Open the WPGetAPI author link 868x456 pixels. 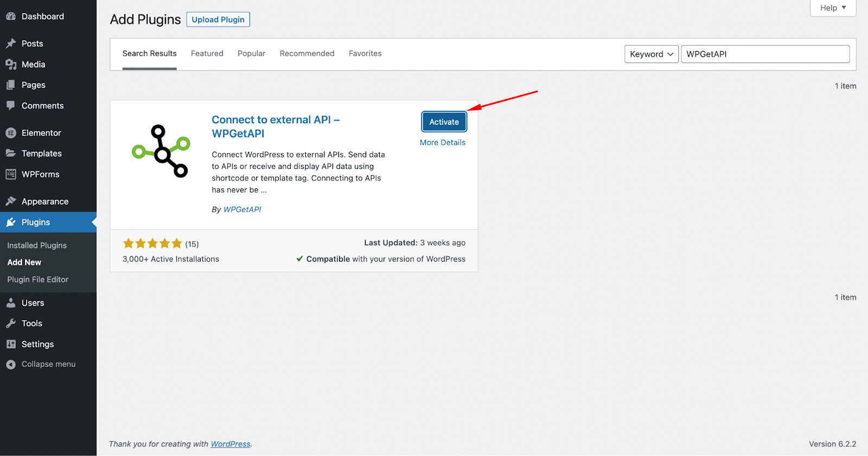click(242, 210)
